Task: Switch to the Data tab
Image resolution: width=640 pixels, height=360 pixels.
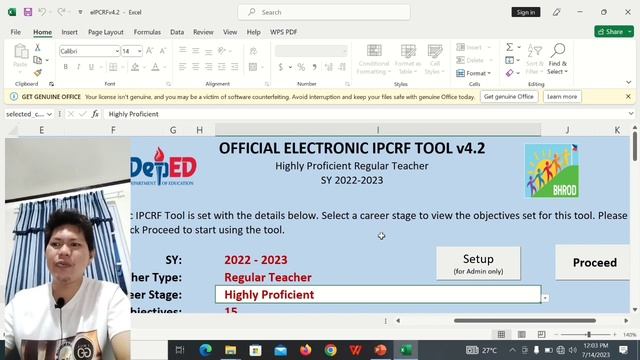Action: [x=177, y=32]
